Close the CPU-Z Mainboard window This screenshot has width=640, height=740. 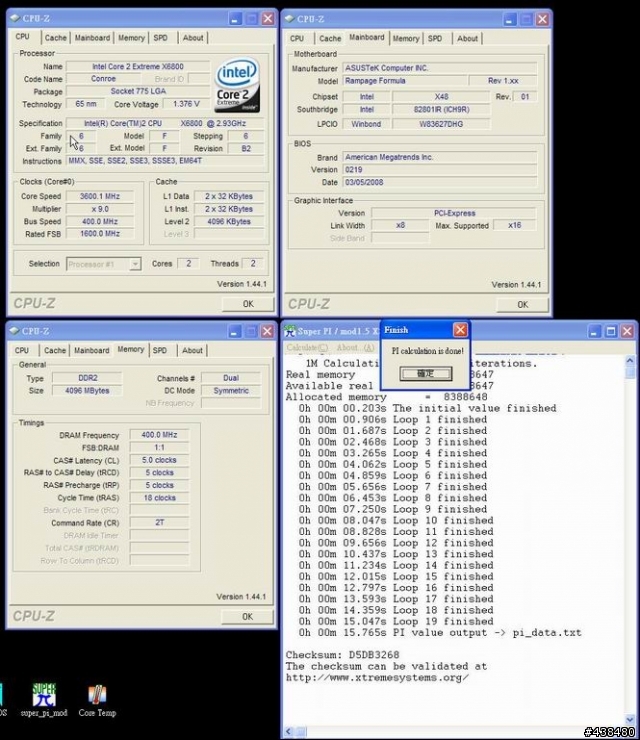click(542, 19)
